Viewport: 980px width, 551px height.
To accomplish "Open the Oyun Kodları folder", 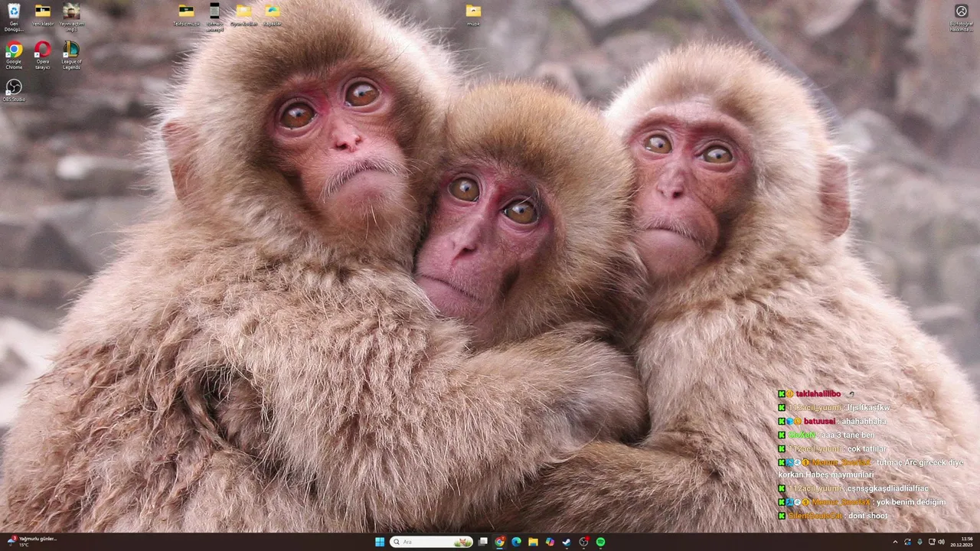I will (243, 15).
